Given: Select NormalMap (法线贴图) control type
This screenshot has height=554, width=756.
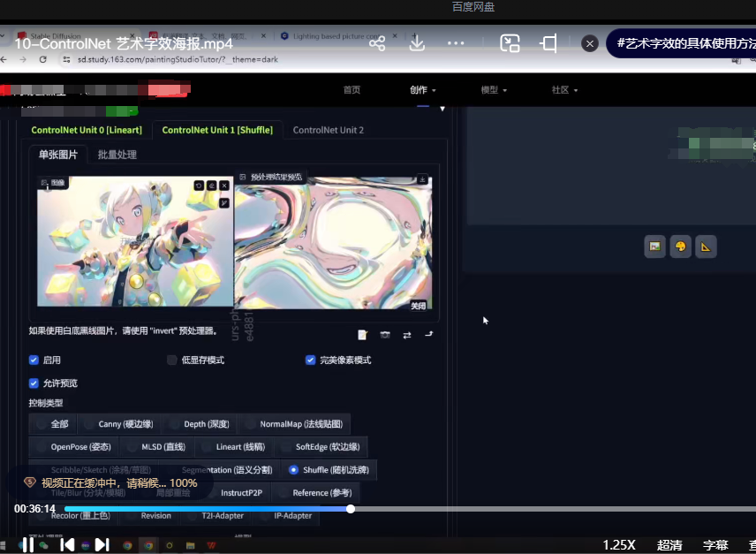Looking at the screenshot, I should tap(295, 424).
